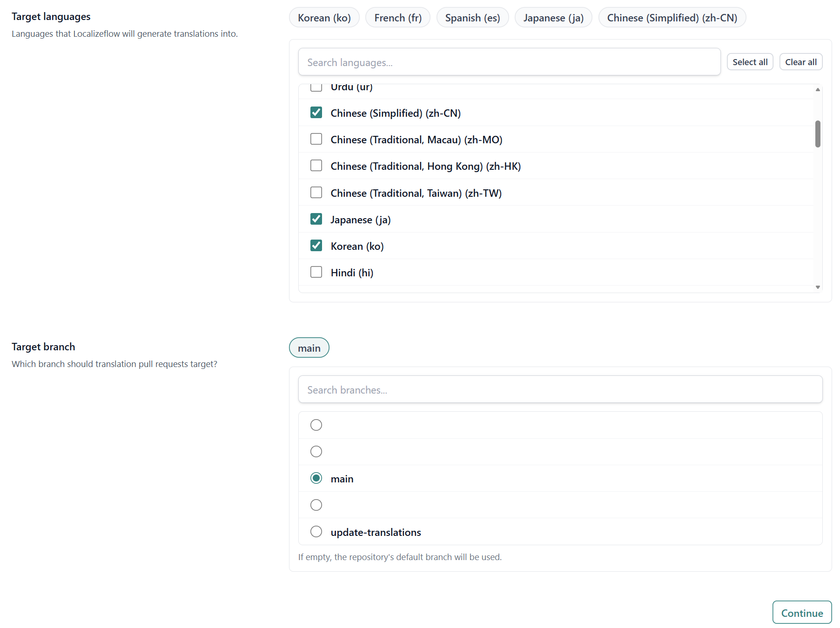Check the Urdu (ur) language checkbox

click(316, 86)
